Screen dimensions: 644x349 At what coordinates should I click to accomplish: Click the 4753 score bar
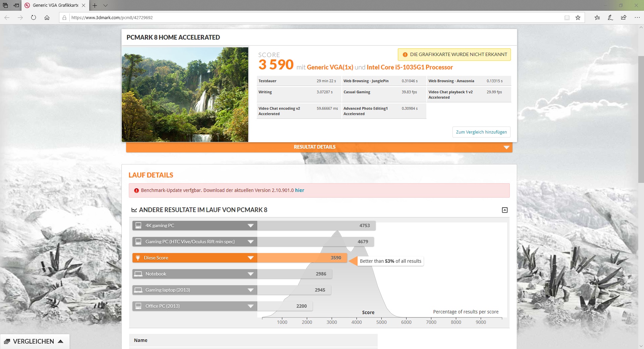pyautogui.click(x=316, y=226)
